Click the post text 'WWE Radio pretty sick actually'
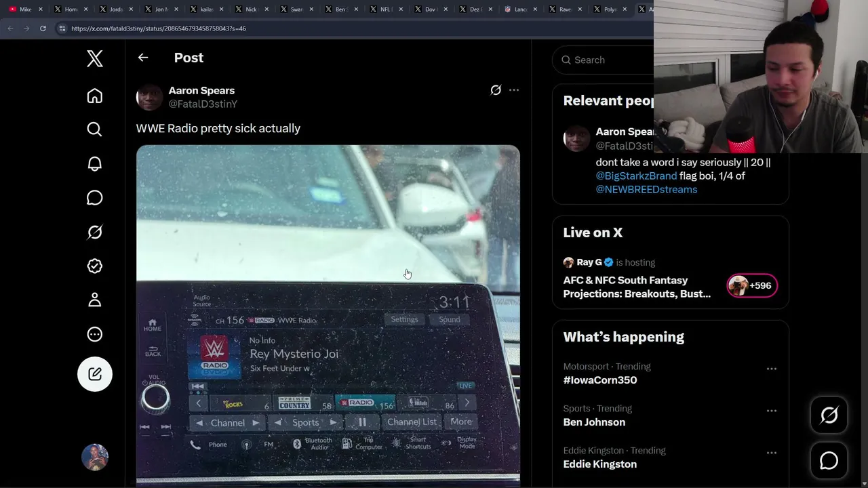This screenshot has height=488, width=868. tap(218, 128)
